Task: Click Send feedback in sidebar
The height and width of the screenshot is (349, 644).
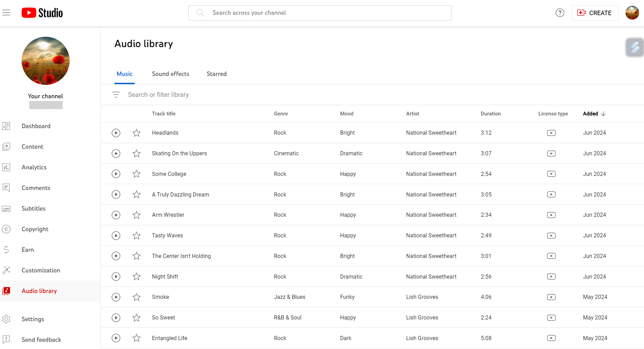Action: tap(41, 339)
